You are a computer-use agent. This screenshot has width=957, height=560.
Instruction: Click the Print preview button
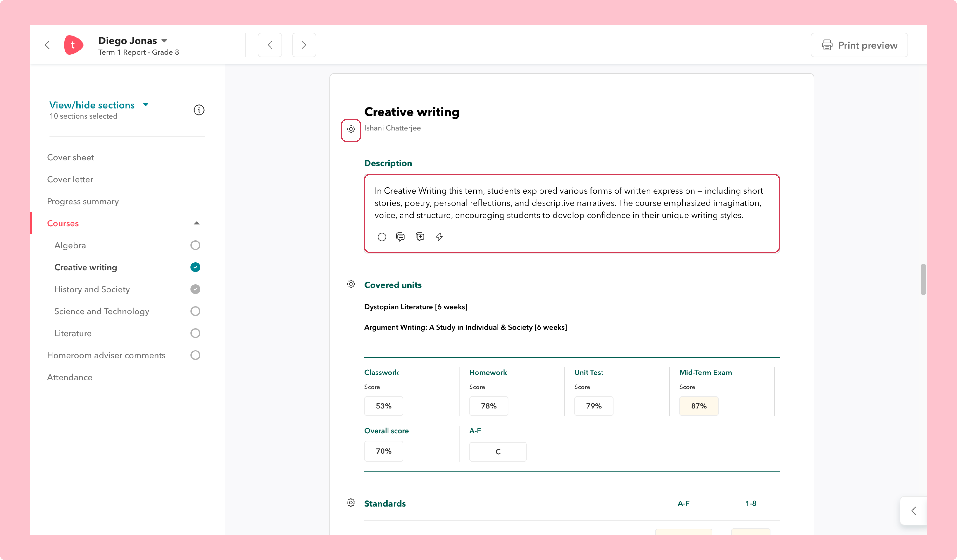tap(859, 45)
